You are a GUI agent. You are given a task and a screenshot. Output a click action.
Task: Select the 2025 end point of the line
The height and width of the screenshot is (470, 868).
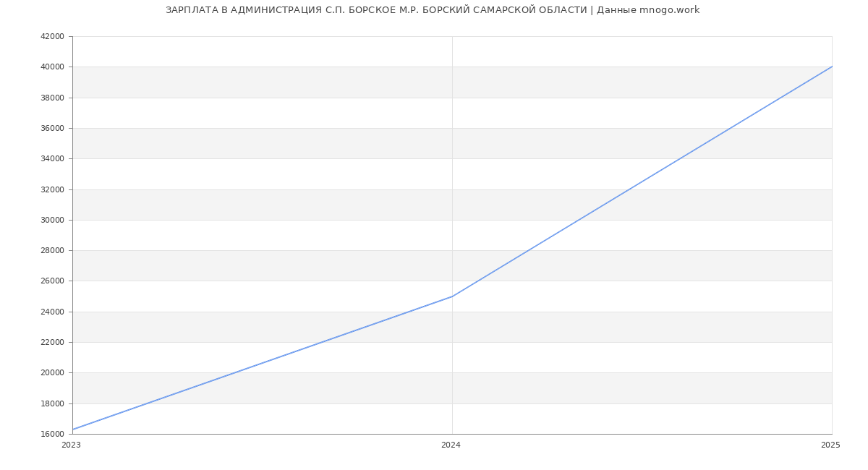[x=832, y=67]
